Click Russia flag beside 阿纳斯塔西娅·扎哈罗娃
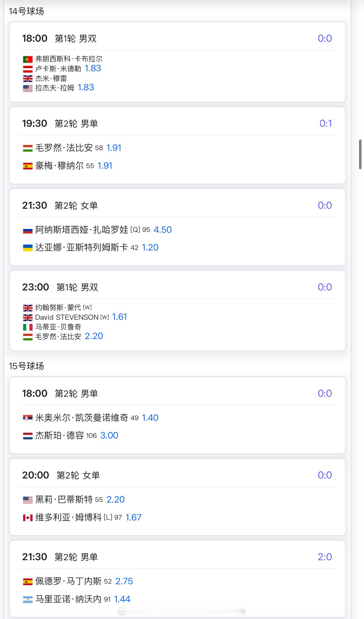This screenshot has width=364, height=619. (28, 230)
